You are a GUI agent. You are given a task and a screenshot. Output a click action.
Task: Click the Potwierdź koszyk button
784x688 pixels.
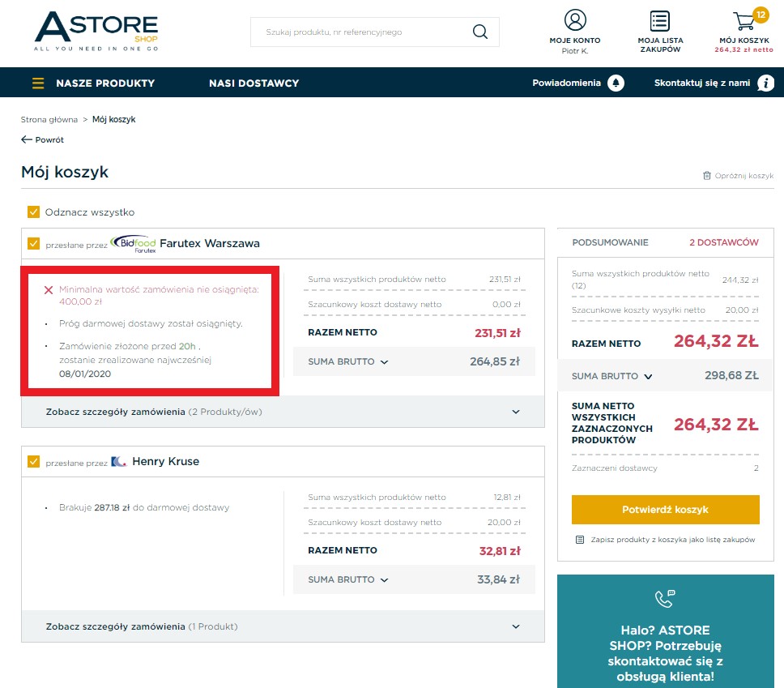coord(666,510)
